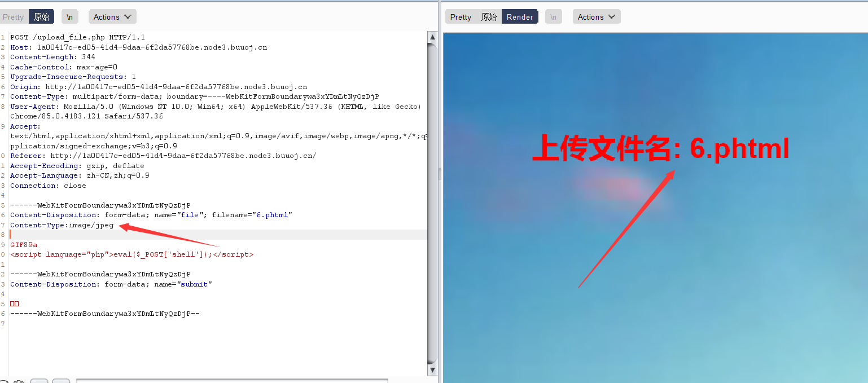Select the request 原始 (raw) tab

tap(41, 17)
